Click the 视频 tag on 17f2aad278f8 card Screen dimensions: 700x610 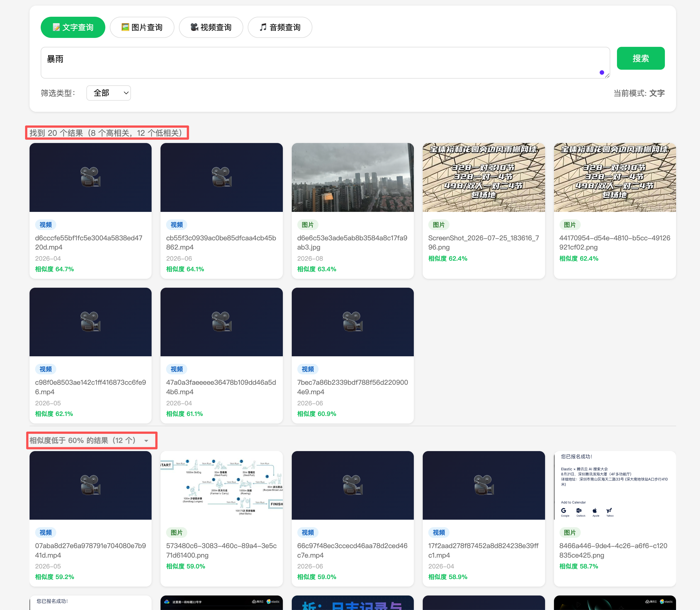[x=439, y=532]
